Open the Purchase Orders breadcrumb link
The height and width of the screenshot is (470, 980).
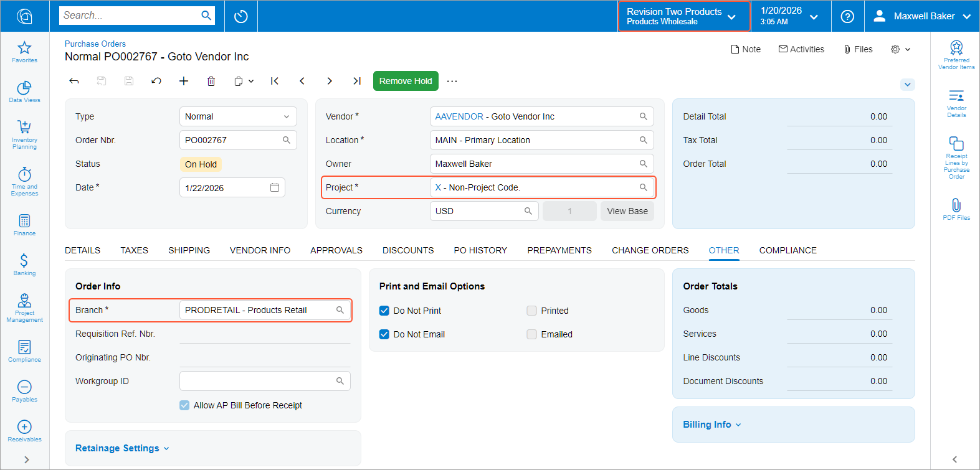tap(95, 44)
